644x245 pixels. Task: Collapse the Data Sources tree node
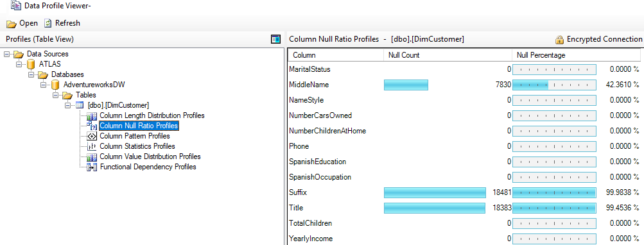coord(6,54)
